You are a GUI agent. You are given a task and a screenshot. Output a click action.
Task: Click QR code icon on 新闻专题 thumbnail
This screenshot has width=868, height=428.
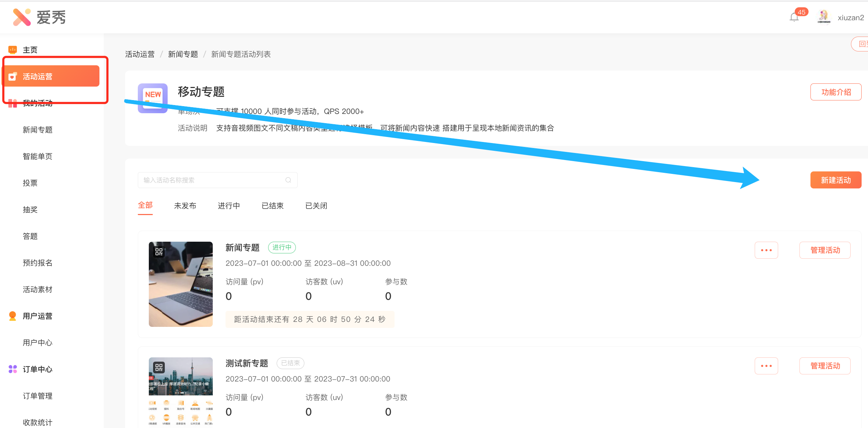[x=159, y=252]
